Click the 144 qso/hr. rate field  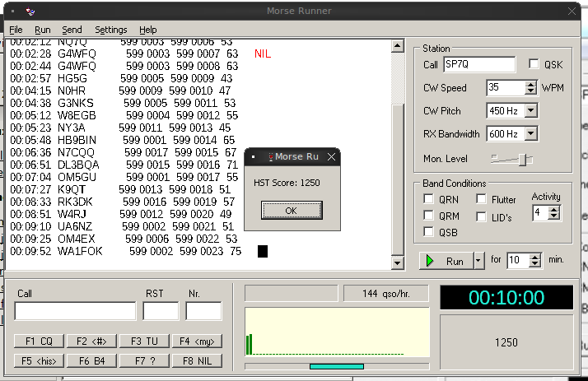(x=386, y=294)
